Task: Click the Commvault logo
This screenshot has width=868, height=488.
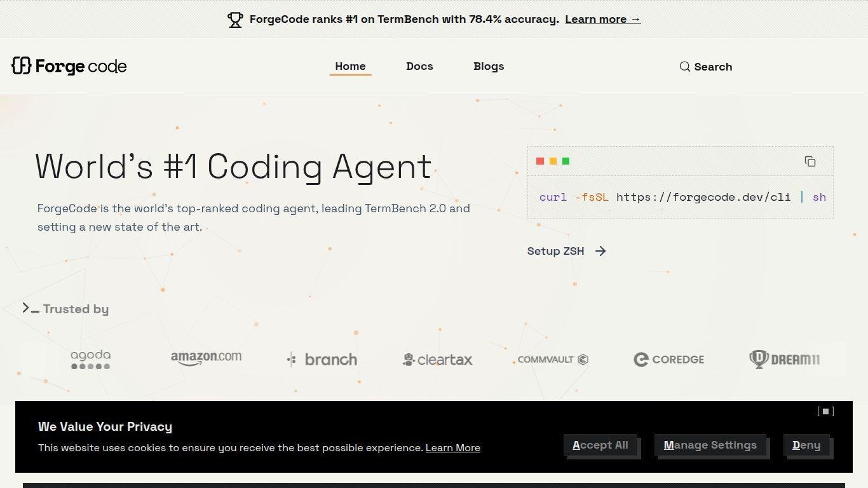Action: pos(553,360)
